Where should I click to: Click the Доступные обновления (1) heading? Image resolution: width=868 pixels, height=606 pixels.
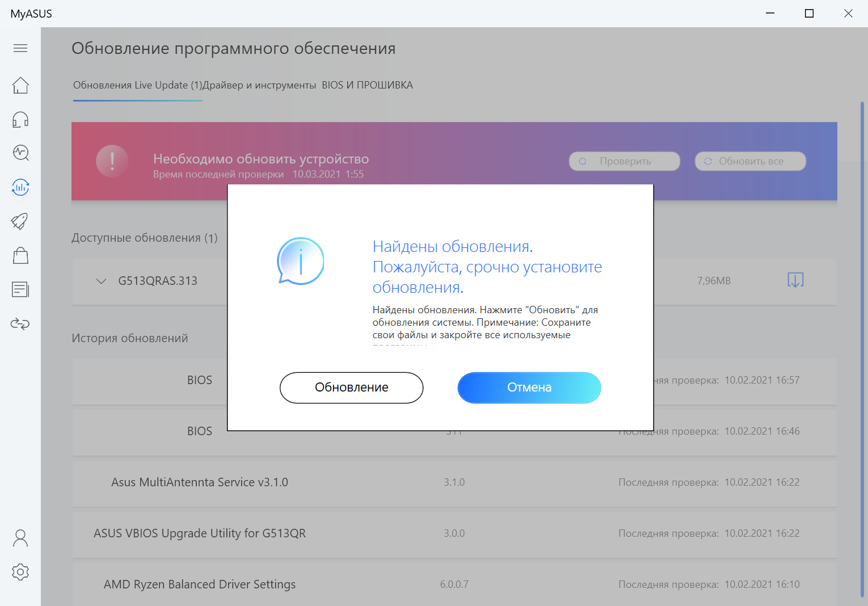[x=145, y=238]
